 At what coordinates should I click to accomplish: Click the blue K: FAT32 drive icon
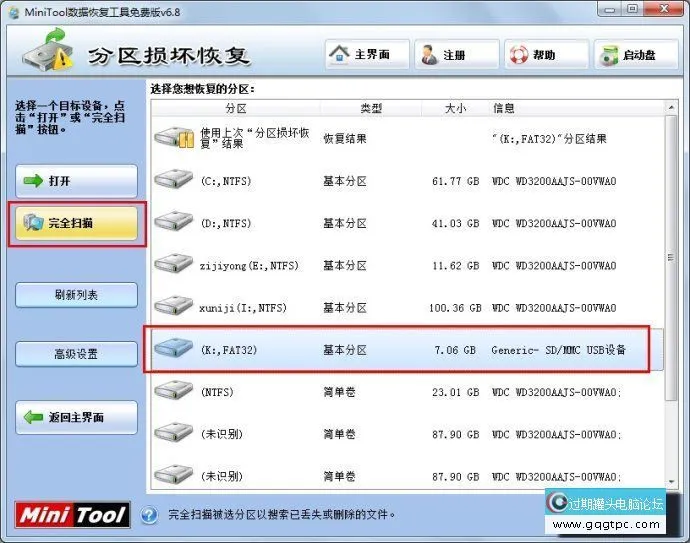[x=174, y=349]
